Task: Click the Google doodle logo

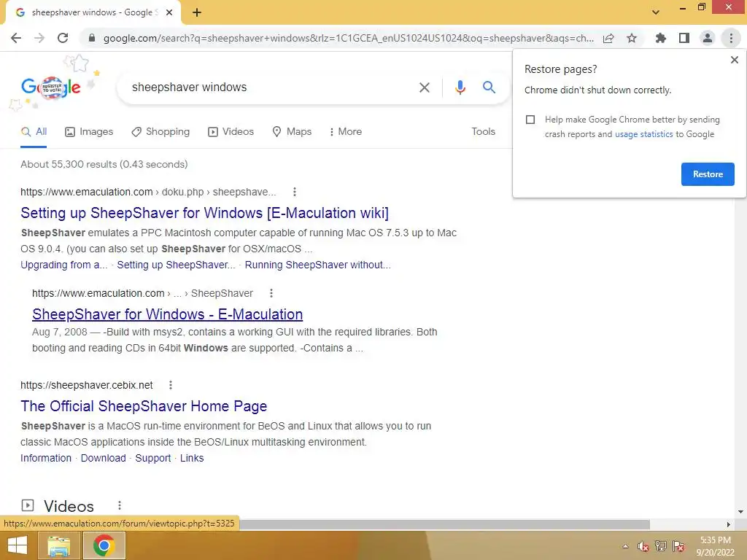Action: pos(51,87)
